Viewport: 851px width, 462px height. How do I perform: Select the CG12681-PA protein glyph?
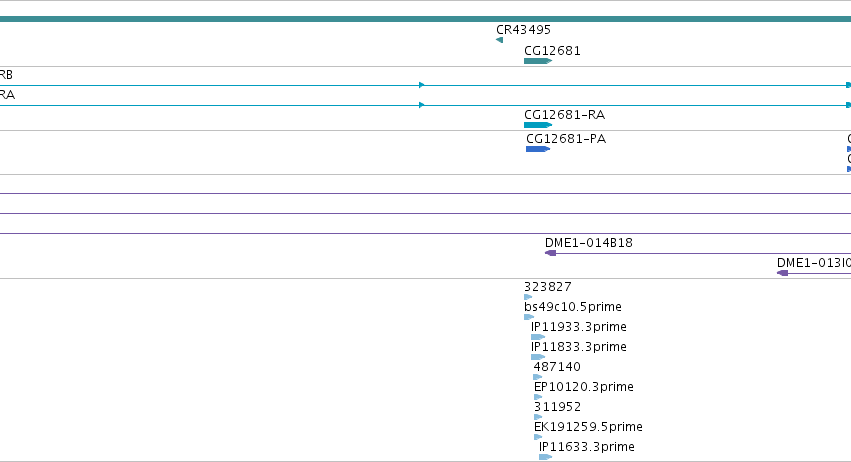[x=538, y=149]
